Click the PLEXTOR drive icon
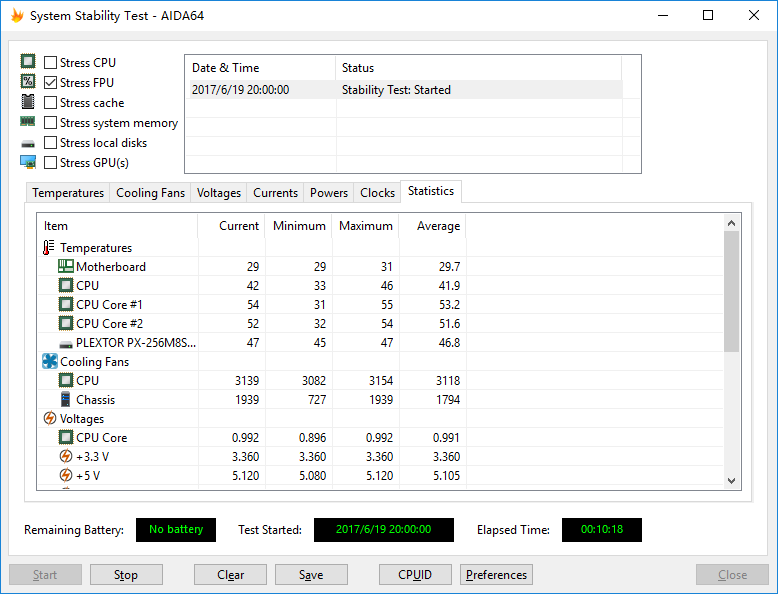 click(66, 343)
